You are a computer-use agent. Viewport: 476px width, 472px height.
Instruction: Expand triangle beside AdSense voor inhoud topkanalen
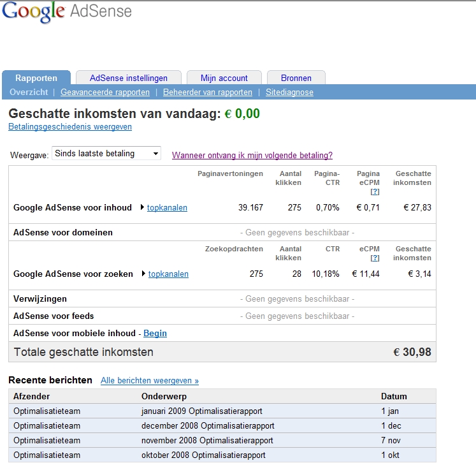point(142,207)
